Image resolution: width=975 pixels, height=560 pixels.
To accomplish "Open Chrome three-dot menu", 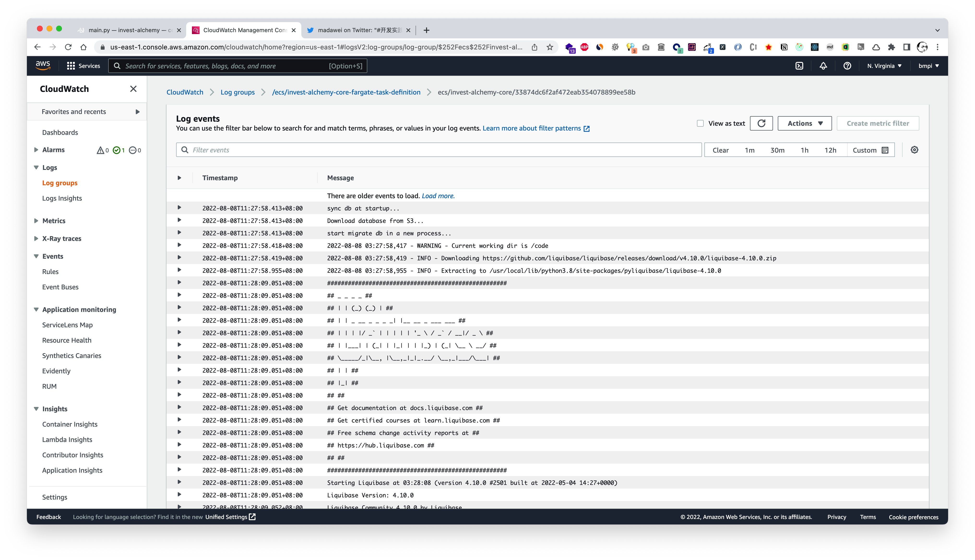I will (x=937, y=47).
